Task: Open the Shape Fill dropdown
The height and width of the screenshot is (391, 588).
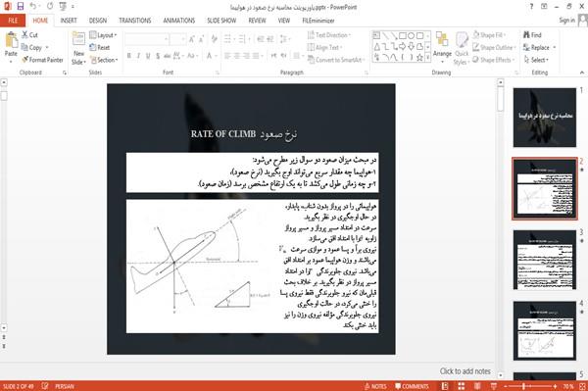Action: pyautogui.click(x=489, y=35)
